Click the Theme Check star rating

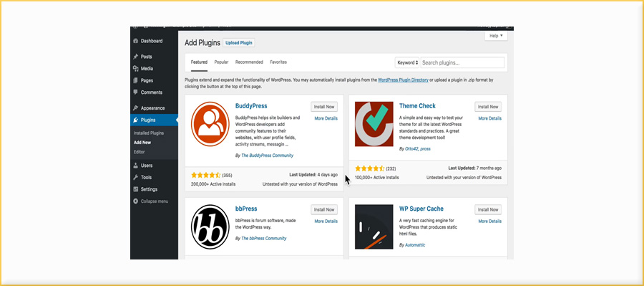(x=370, y=168)
